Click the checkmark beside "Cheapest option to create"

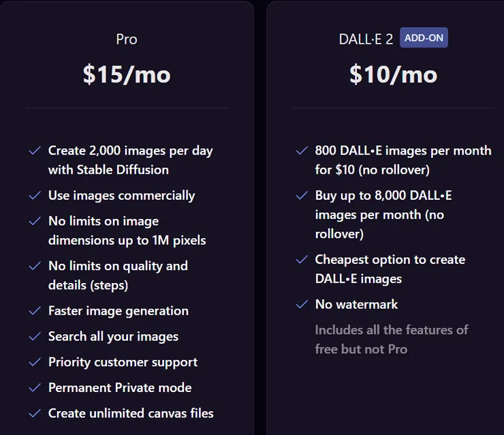coord(302,260)
